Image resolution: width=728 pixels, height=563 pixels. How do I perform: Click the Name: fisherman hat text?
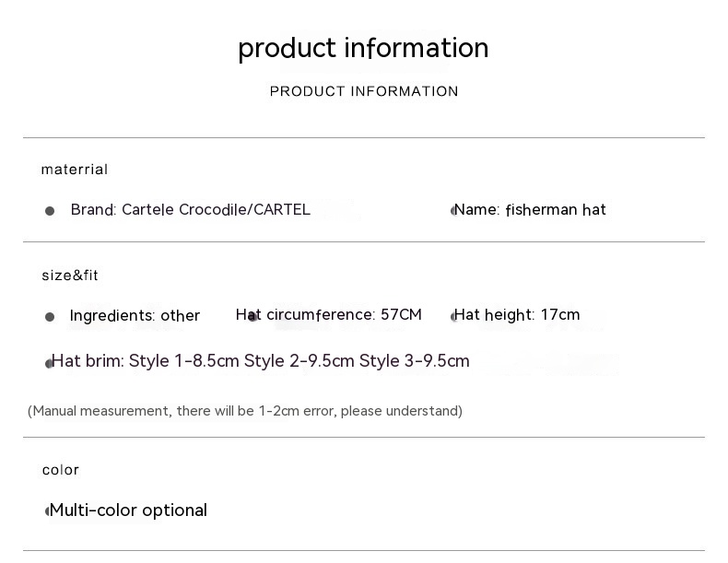point(532,210)
